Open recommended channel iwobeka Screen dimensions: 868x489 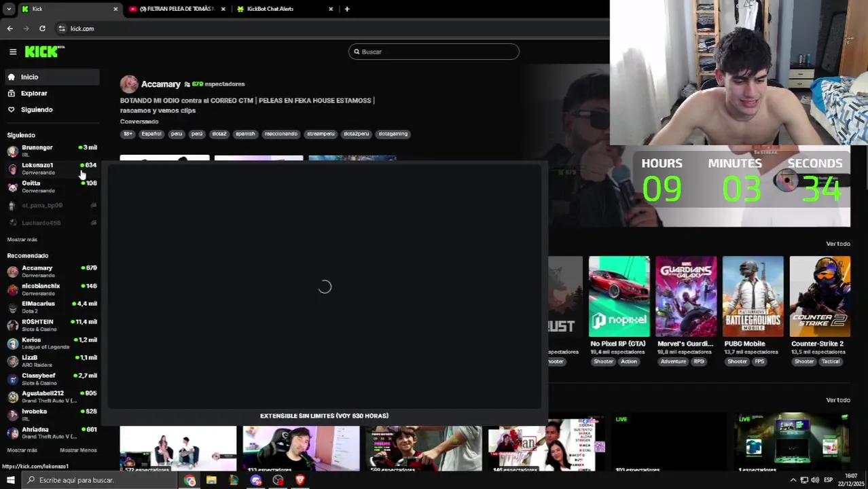[52, 414]
